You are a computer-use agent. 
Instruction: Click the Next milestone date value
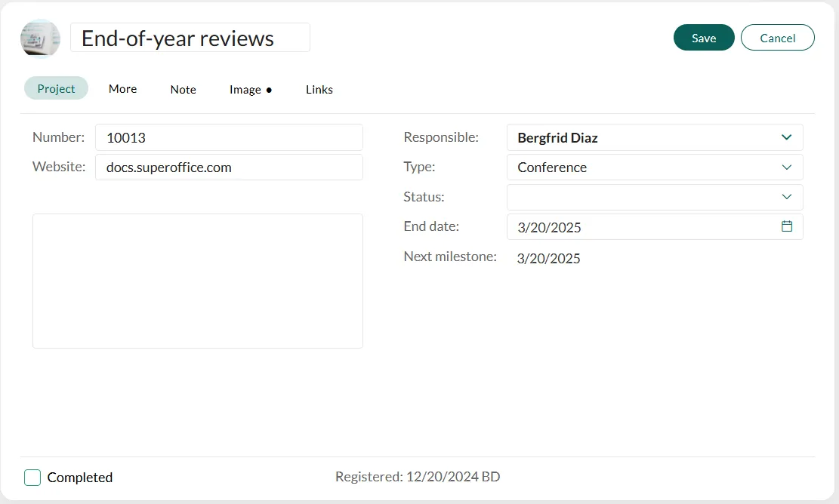549,259
